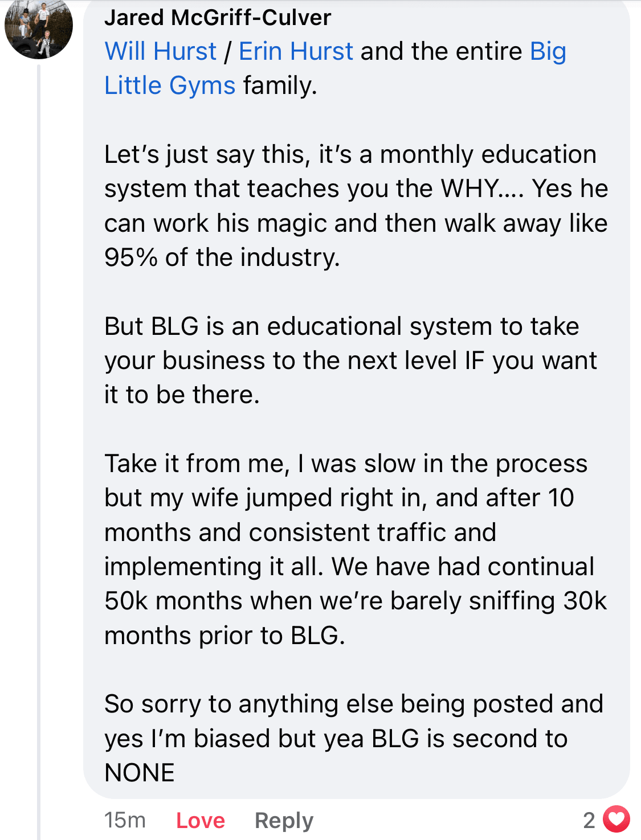The width and height of the screenshot is (641, 840).
Task: Click the word "family." after the link
Action: point(280,85)
